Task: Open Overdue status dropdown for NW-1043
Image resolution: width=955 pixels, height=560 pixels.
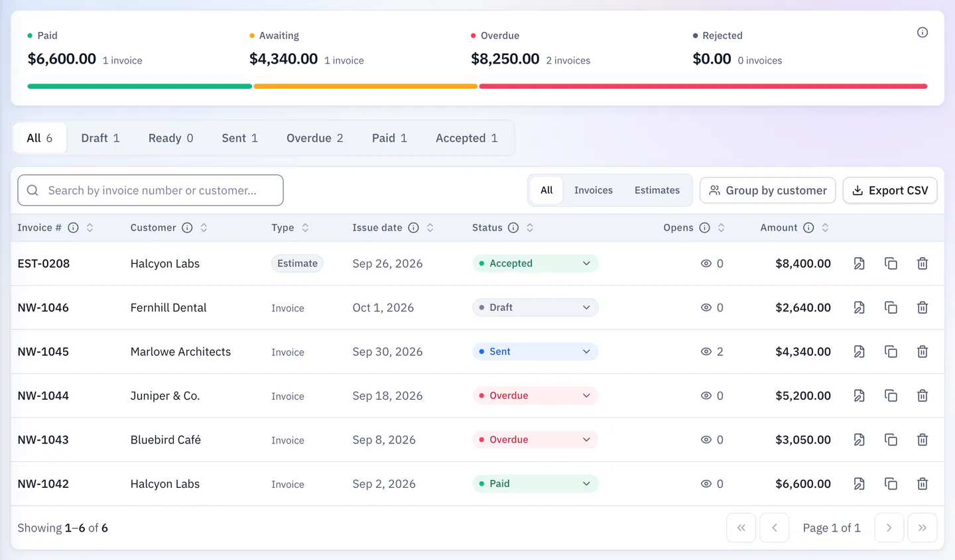Action: [x=535, y=440]
